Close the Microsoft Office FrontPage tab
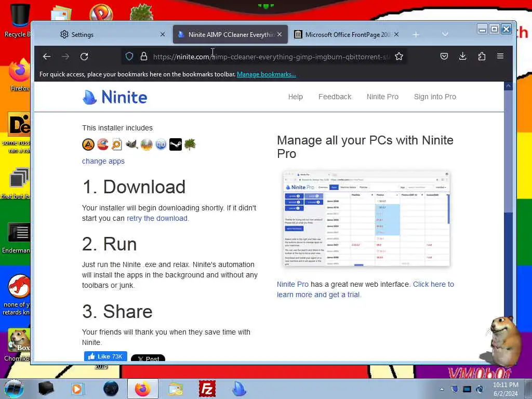The height and width of the screenshot is (399, 532). coord(396,34)
